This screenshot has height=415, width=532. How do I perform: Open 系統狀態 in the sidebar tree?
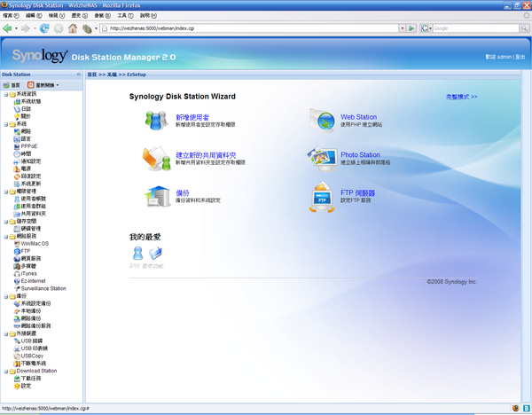[x=27, y=101]
